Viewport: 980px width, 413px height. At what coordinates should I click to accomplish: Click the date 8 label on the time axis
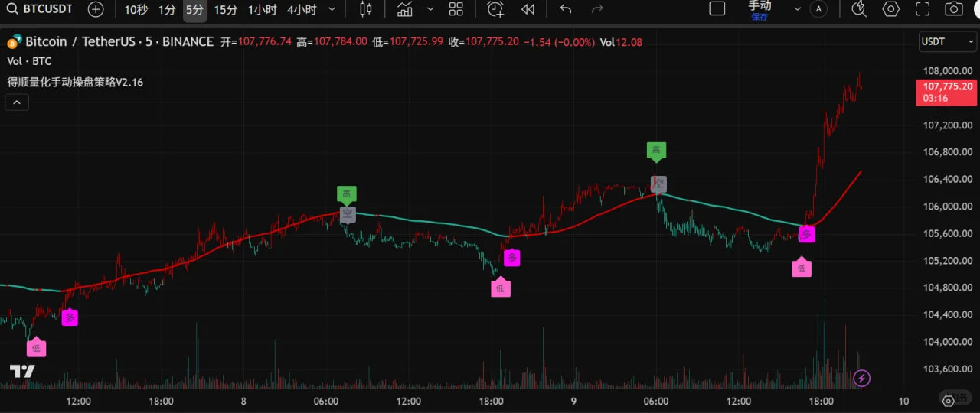point(243,401)
